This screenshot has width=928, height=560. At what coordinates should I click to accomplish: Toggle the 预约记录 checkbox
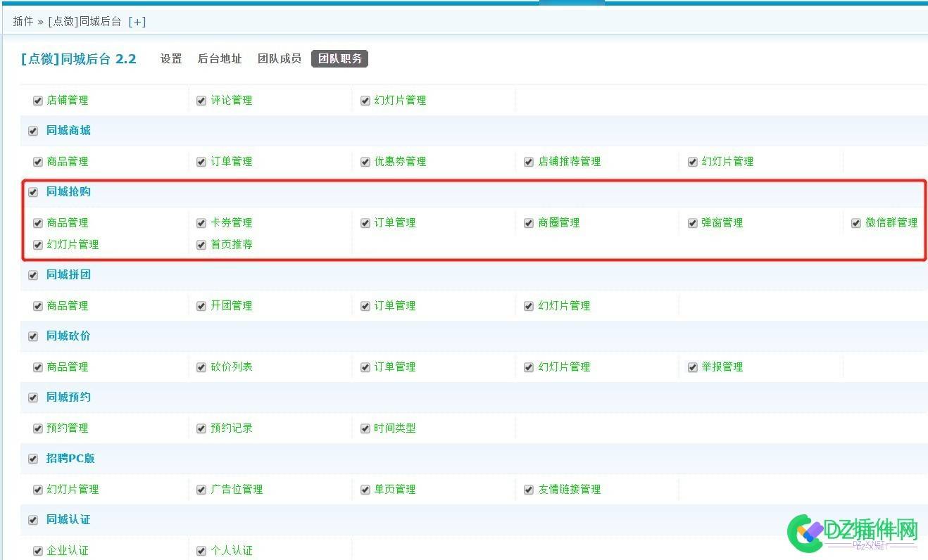(201, 428)
